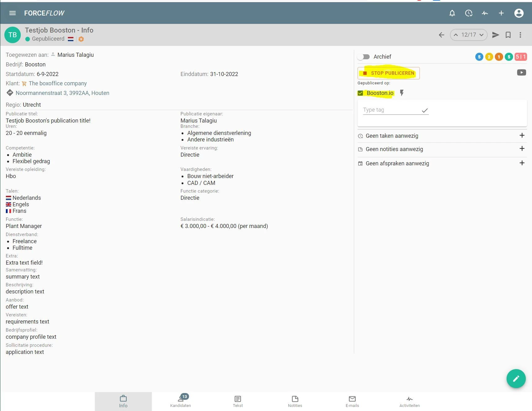Click the notifications bell icon

point(452,13)
